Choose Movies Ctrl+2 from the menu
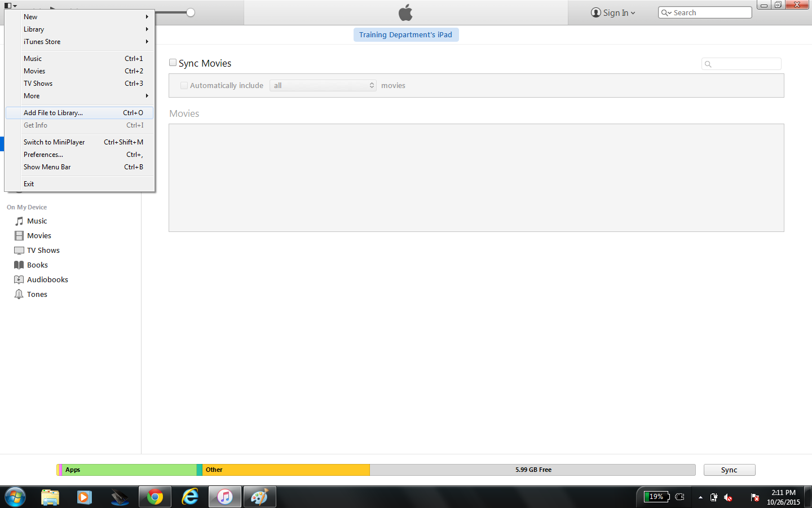 point(80,71)
